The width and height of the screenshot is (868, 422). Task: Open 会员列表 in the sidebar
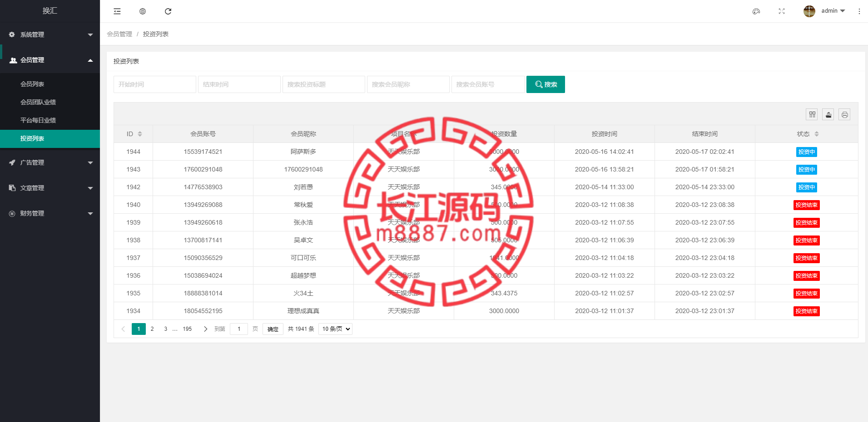tap(50, 84)
